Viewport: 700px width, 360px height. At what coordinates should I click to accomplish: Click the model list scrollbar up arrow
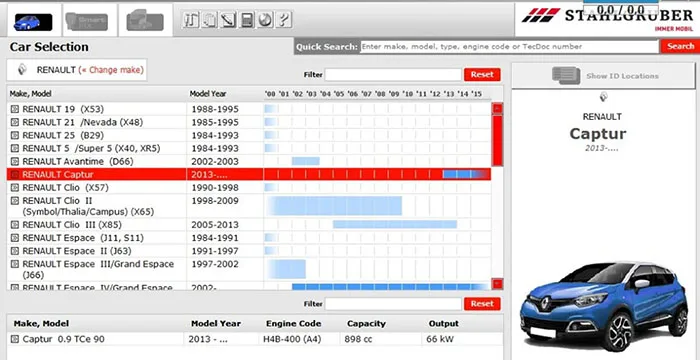pyautogui.click(x=497, y=109)
